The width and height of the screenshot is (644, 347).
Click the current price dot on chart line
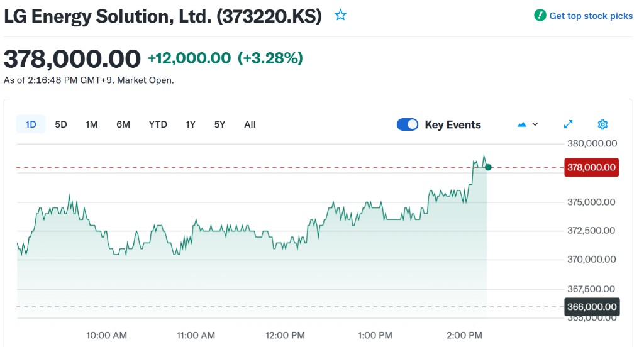pyautogui.click(x=488, y=167)
